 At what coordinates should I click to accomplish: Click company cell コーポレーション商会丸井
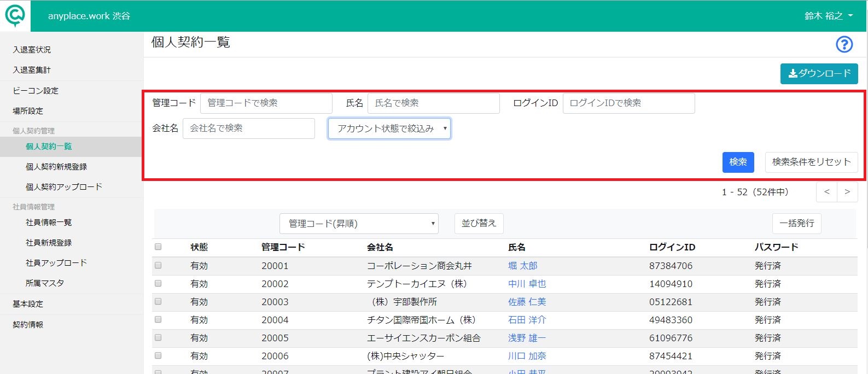click(x=420, y=266)
